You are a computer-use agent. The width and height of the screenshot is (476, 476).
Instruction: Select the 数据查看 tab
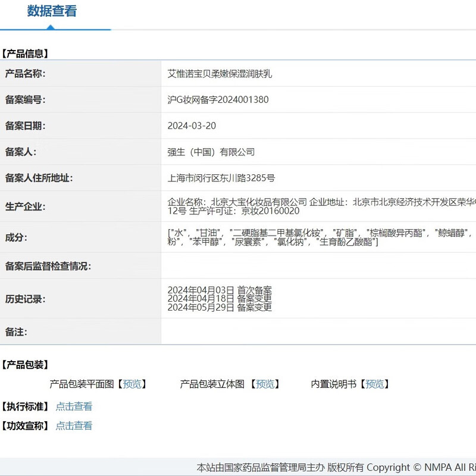tap(52, 11)
